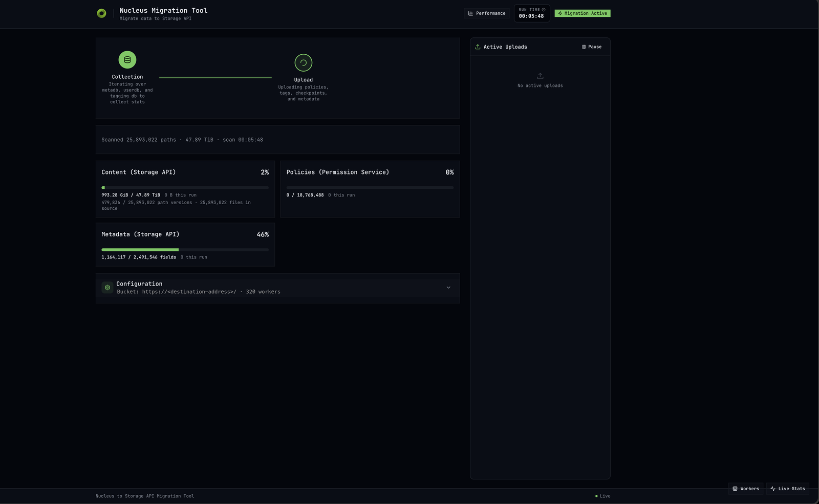Viewport: 819px width, 504px height.
Task: Click the empty uploads placeholder icon
Action: tap(540, 76)
